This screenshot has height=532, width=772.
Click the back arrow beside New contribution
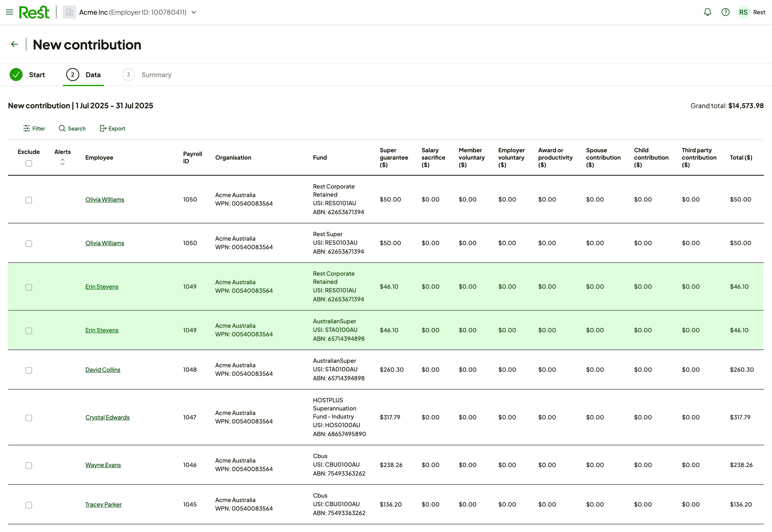point(14,44)
